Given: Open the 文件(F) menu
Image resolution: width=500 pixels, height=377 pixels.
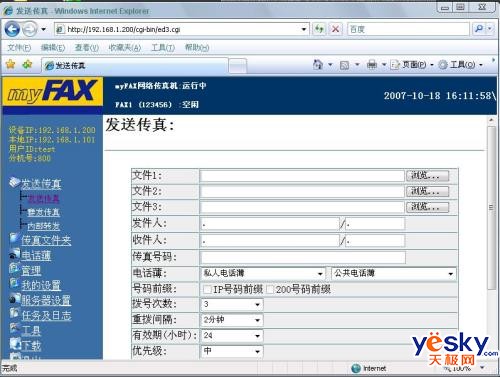Looking at the screenshot, I should point(19,48).
